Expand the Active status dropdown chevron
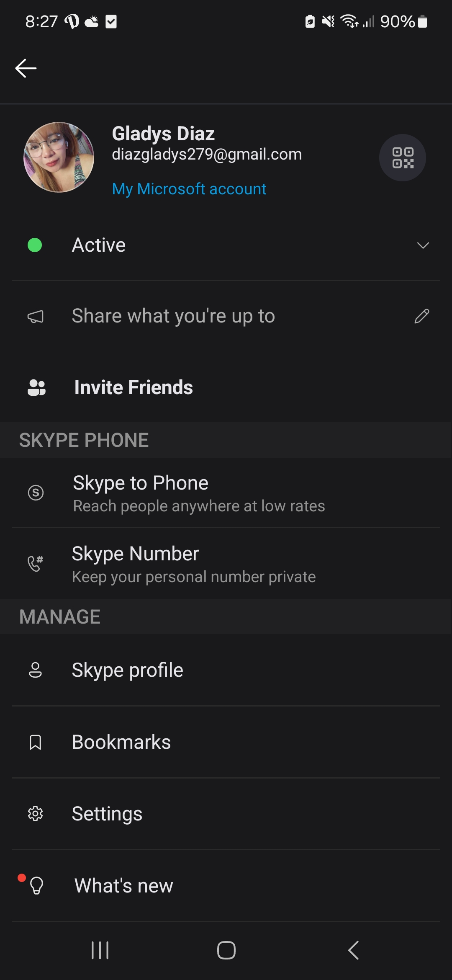This screenshot has height=980, width=452. click(x=423, y=245)
